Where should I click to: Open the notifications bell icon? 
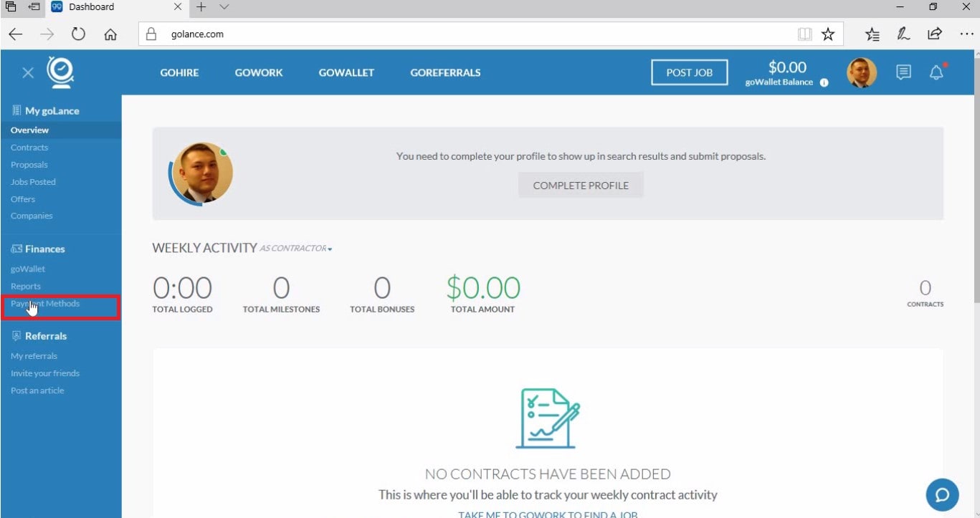pyautogui.click(x=936, y=72)
